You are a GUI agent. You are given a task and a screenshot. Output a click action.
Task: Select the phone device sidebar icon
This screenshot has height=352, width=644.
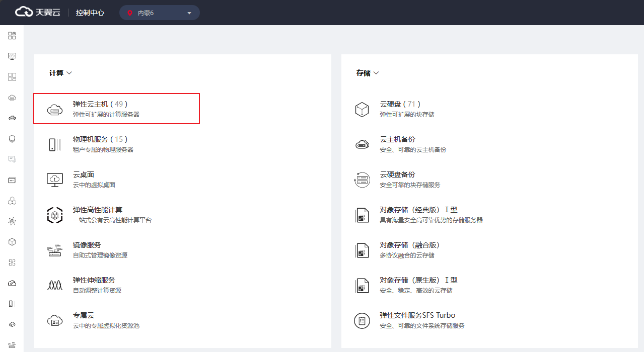pos(12,304)
